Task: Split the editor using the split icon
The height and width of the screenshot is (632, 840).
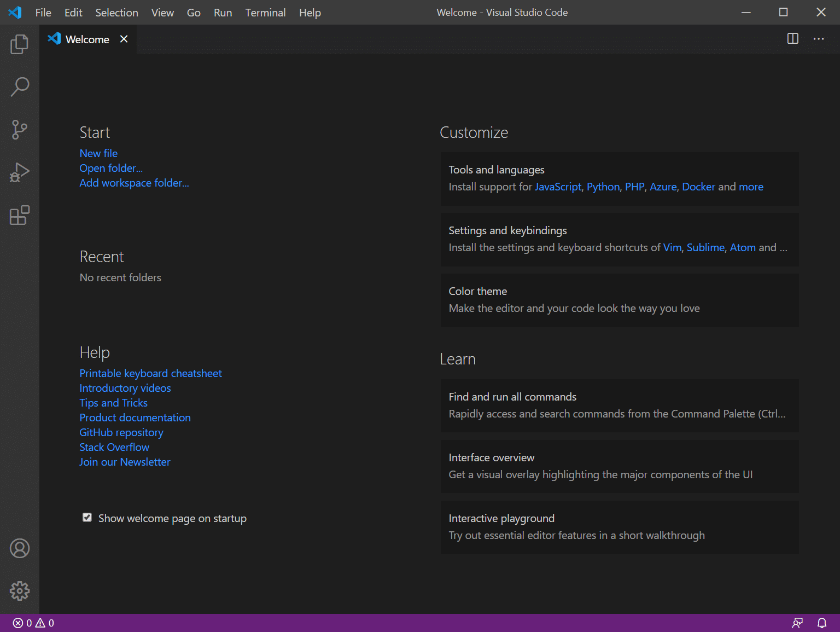Action: [792, 39]
